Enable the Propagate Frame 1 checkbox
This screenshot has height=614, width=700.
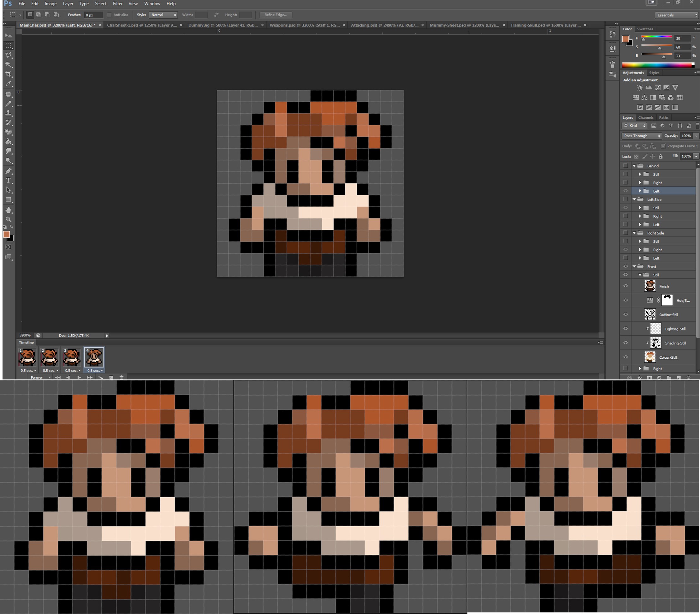click(x=663, y=146)
